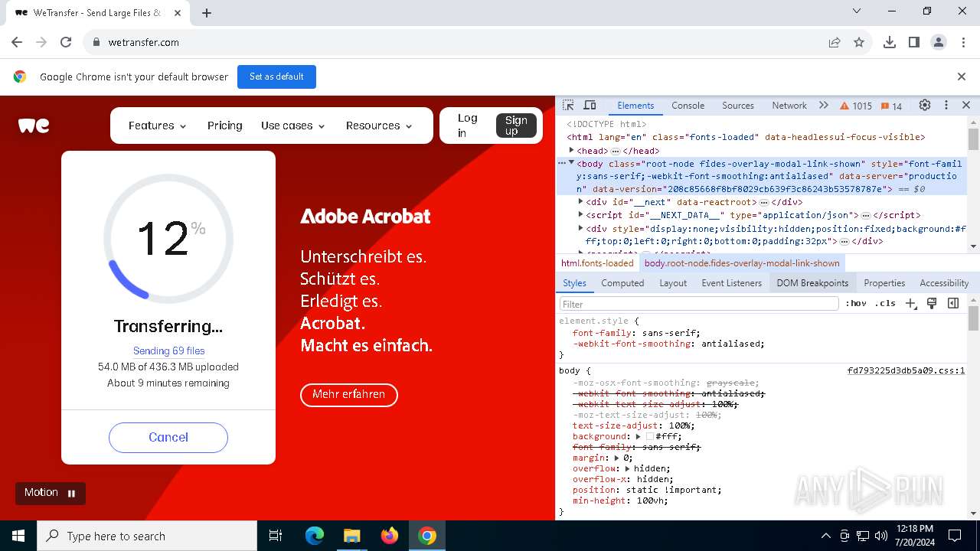Open a new tab

pos(207,12)
